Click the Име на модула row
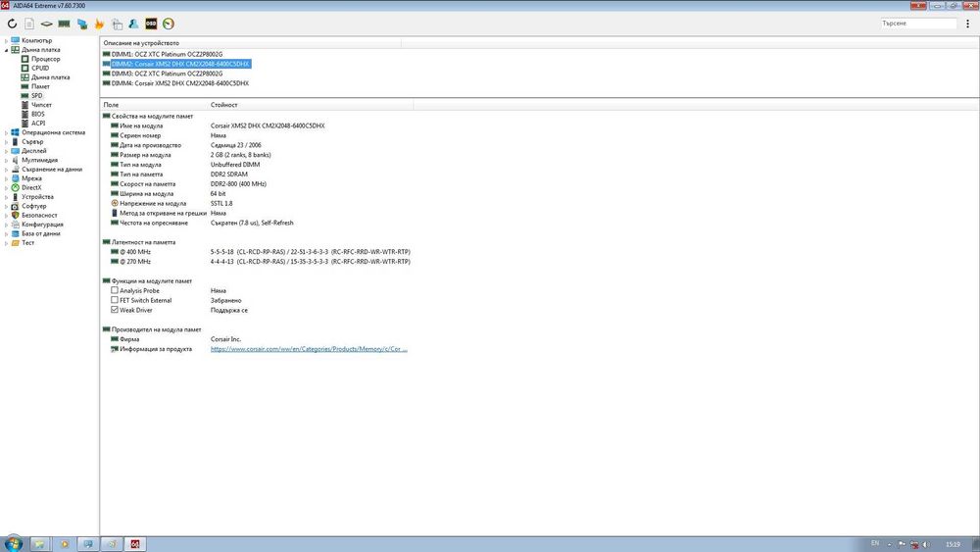The height and width of the screenshot is (552, 980). 256,125
